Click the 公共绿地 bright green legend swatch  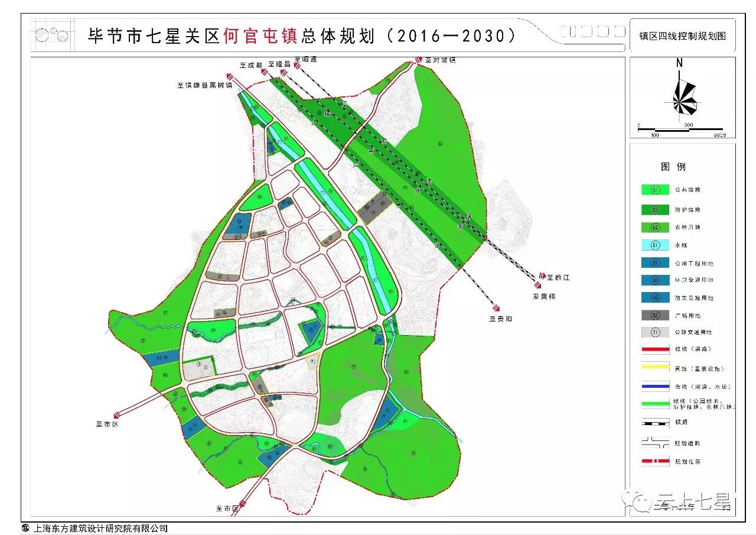point(655,190)
